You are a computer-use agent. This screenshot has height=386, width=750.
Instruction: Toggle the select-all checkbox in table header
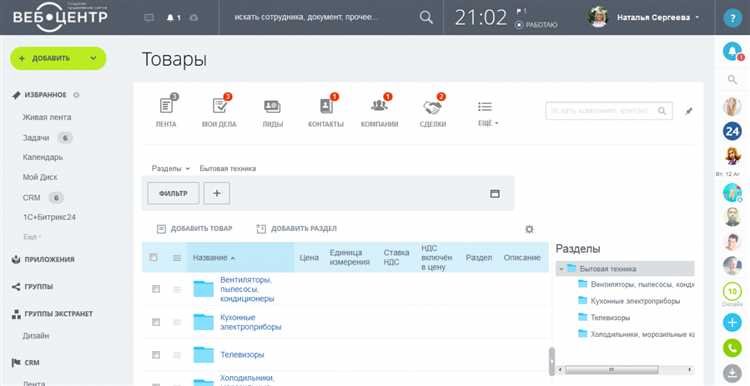(x=153, y=257)
